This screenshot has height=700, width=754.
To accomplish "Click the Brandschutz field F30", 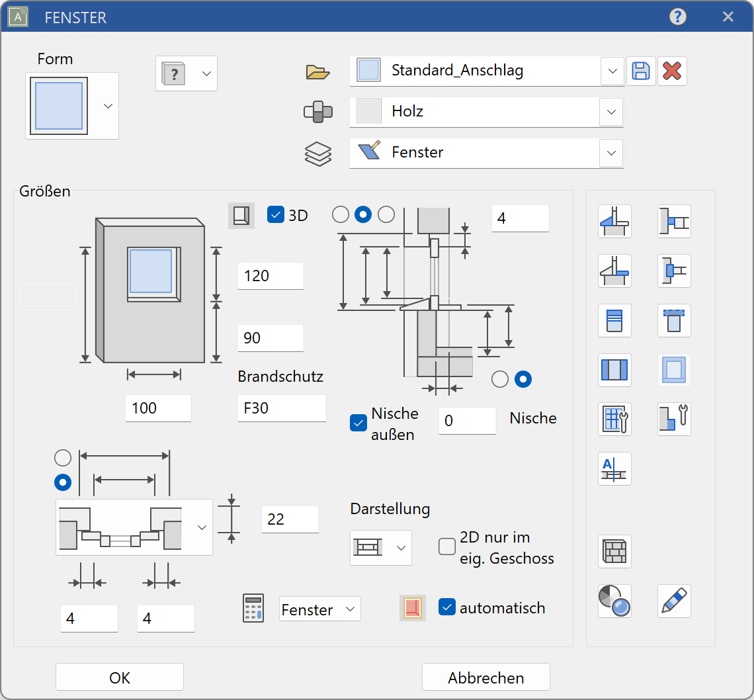I will (x=282, y=408).
